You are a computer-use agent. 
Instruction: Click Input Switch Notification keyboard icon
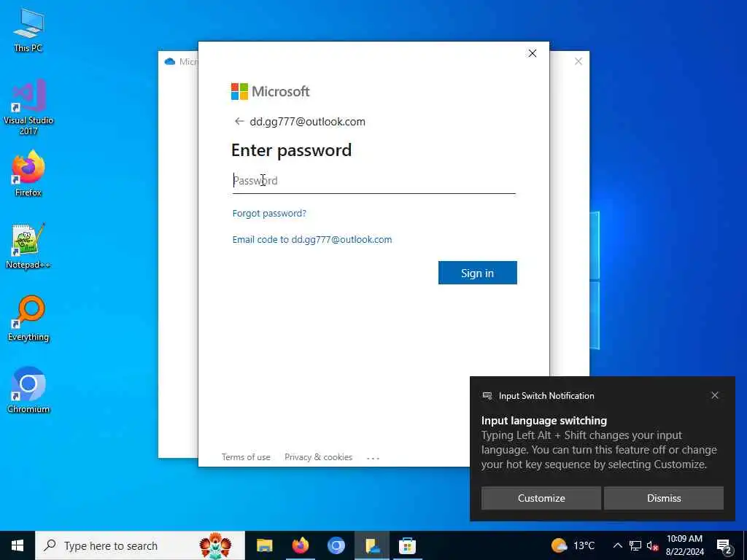click(487, 396)
